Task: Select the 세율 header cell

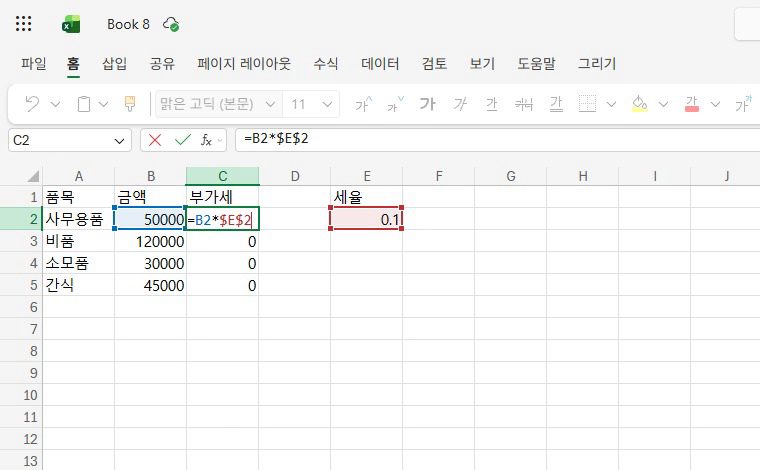Action: pyautogui.click(x=367, y=197)
